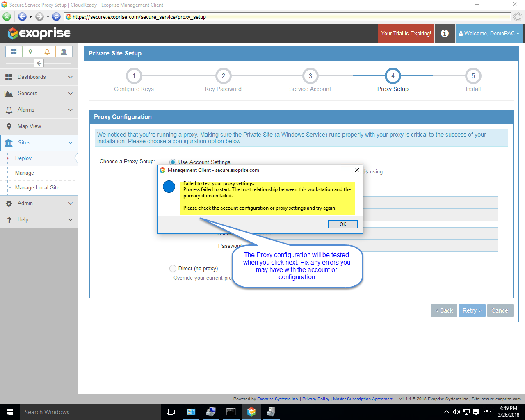The width and height of the screenshot is (525, 420).
Task: Click the Retry button
Action: (x=472, y=310)
